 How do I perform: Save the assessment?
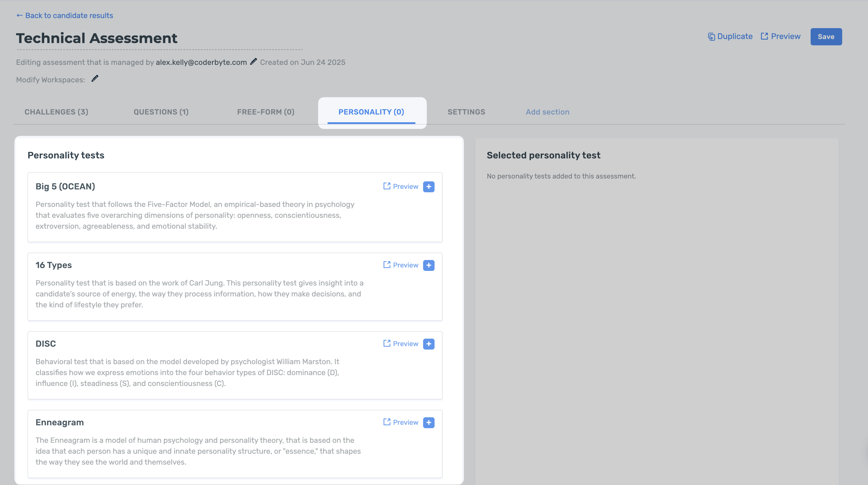[826, 37]
